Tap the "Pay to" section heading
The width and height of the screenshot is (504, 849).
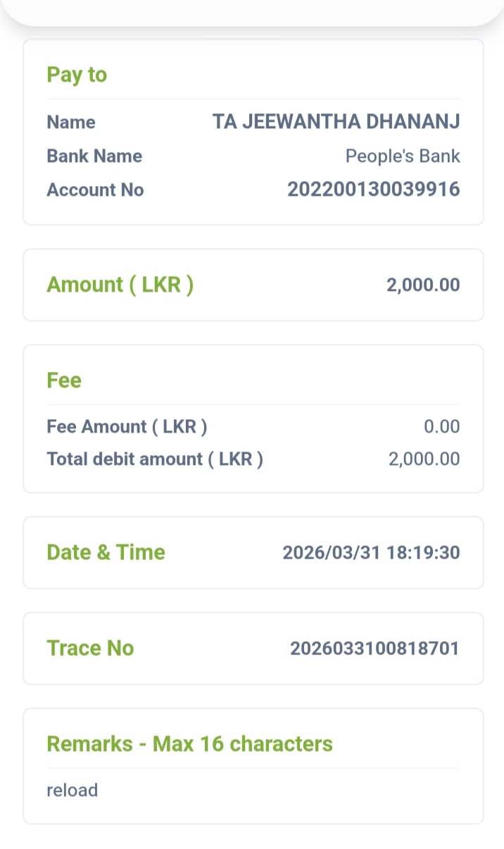[x=77, y=75]
